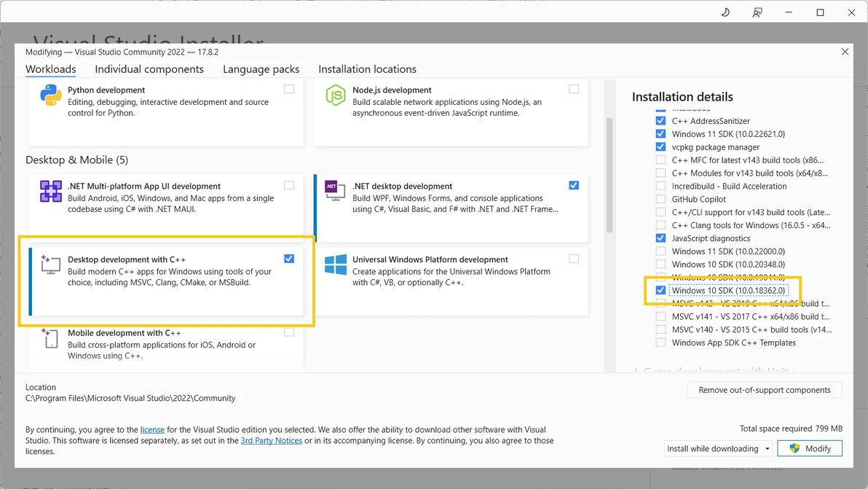
Task: Check C++ Clang tools for Windows
Action: pyautogui.click(x=660, y=225)
